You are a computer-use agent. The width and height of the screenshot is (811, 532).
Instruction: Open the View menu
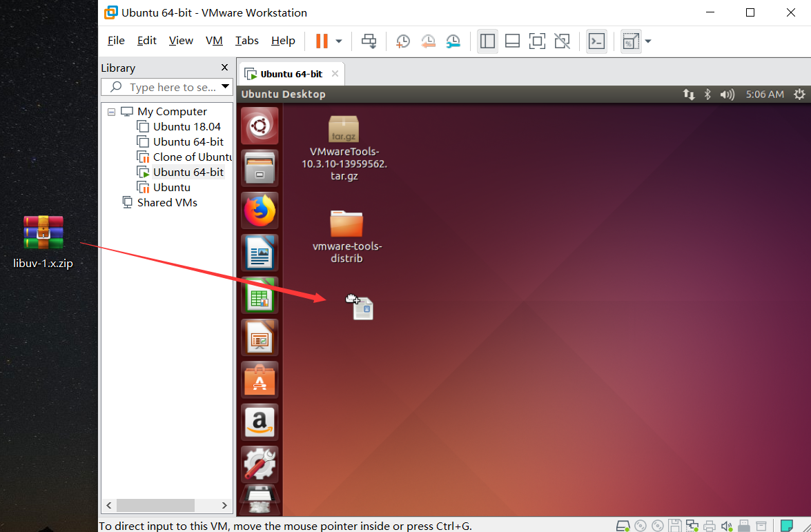(x=181, y=40)
